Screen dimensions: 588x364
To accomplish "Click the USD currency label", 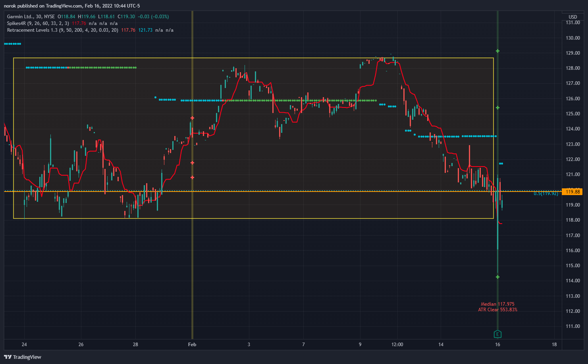I will pyautogui.click(x=573, y=17).
